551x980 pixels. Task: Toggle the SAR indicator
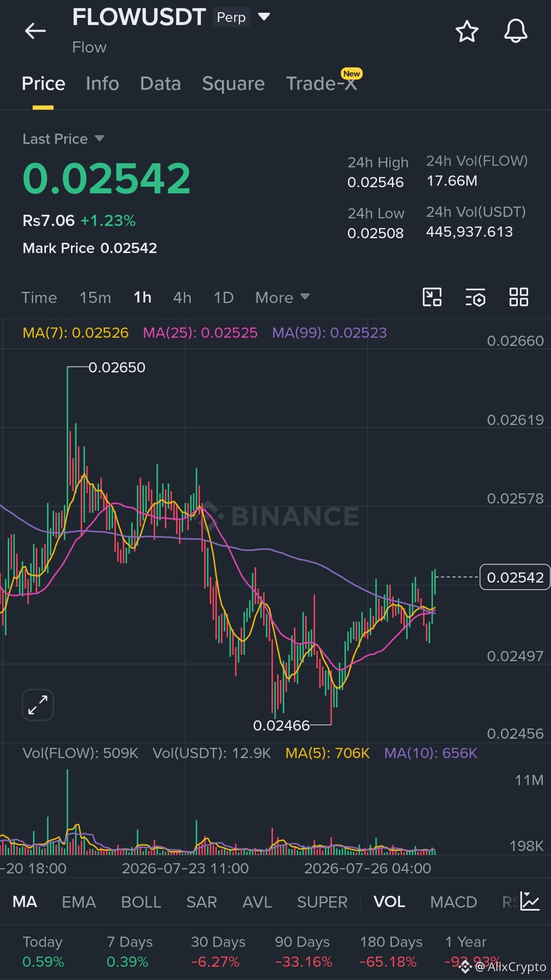202,902
